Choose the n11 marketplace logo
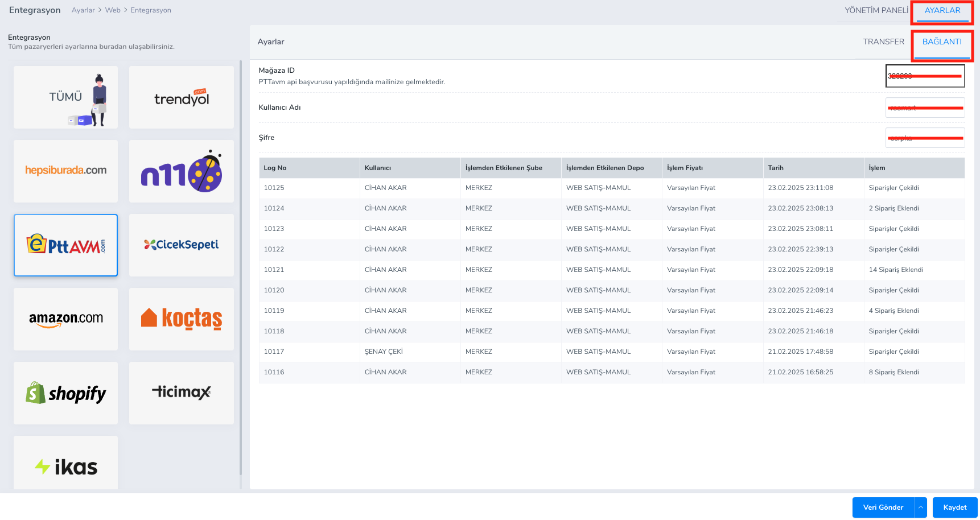This screenshot has width=980, height=520. pyautogui.click(x=181, y=171)
